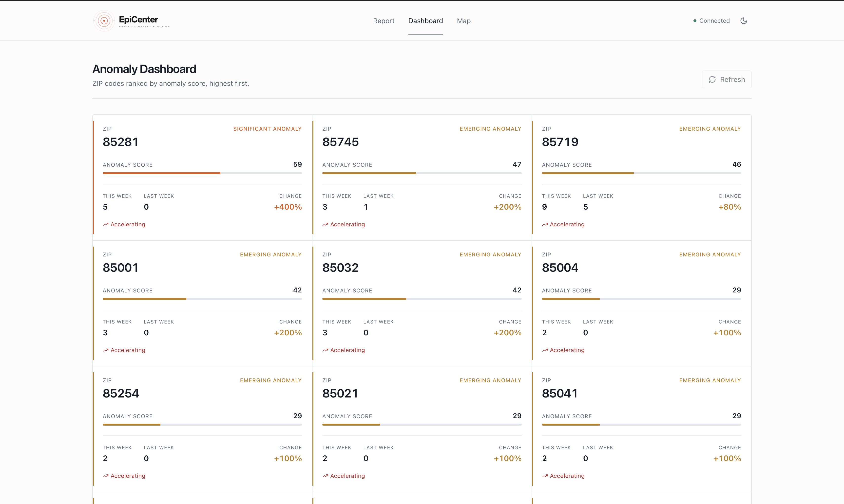Viewport: 844px width, 504px height.
Task: Click the EpiCenter brand name link
Action: (138, 19)
